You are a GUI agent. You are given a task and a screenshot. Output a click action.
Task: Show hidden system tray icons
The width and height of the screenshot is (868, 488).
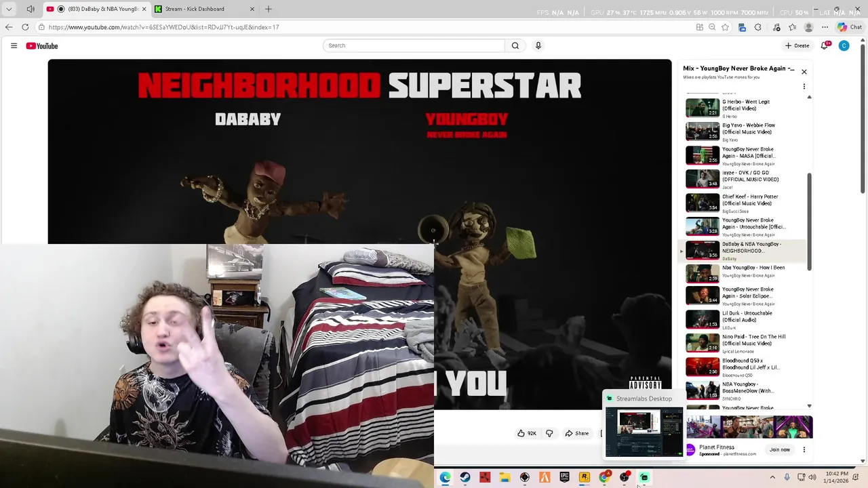[772, 477]
